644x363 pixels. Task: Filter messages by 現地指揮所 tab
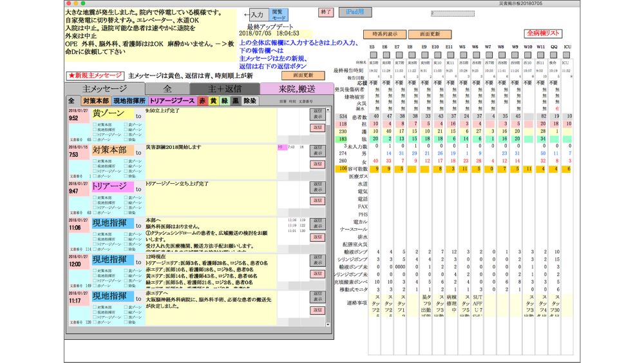point(129,101)
